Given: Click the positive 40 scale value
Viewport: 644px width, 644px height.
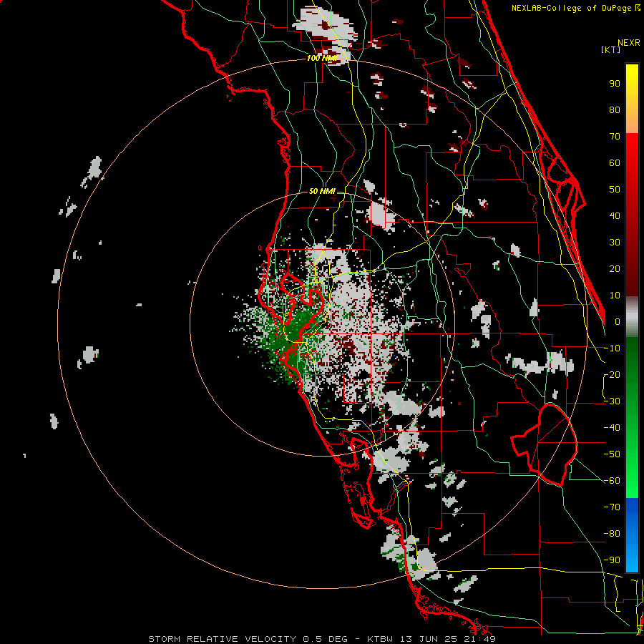Looking at the screenshot, I should coord(615,215).
